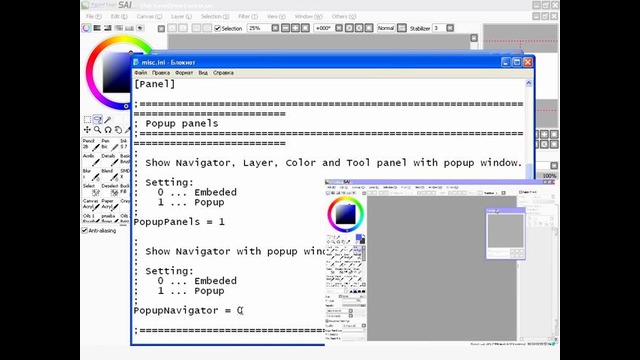The height and width of the screenshot is (360, 640).
Task: Show the HSV slider panel icon
Action: pos(108,28)
